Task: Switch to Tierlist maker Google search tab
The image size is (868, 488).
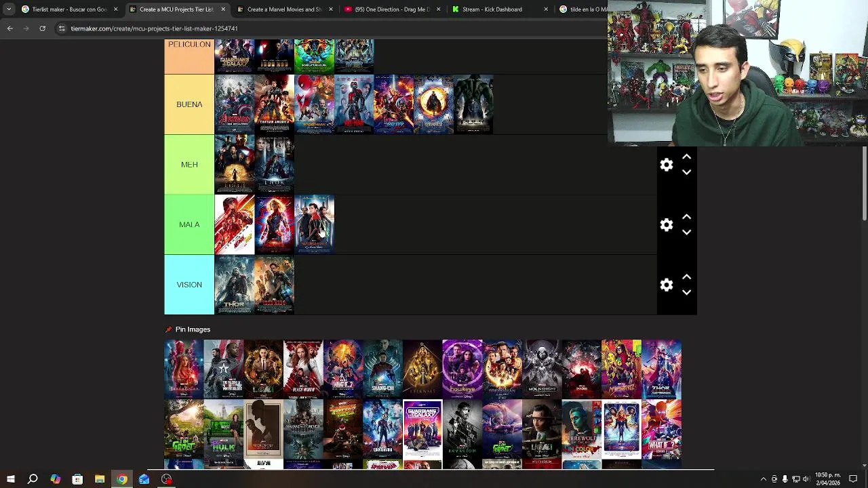Action: [69, 9]
